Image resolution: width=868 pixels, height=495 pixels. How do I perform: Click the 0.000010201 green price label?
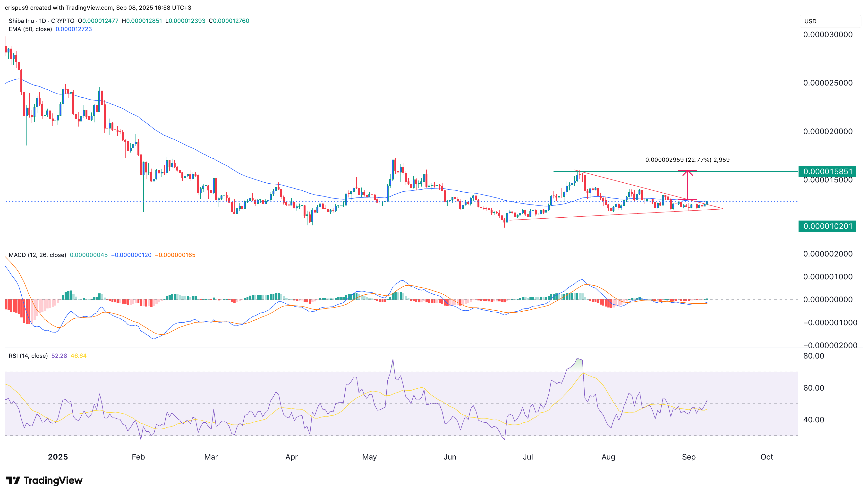click(x=827, y=226)
